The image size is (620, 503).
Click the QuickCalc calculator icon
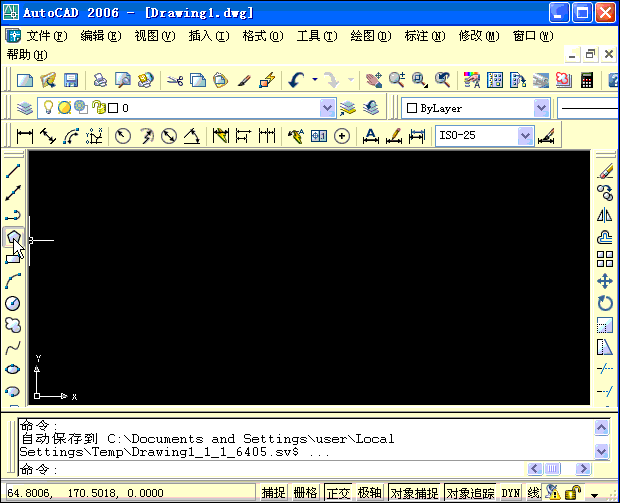pos(587,80)
